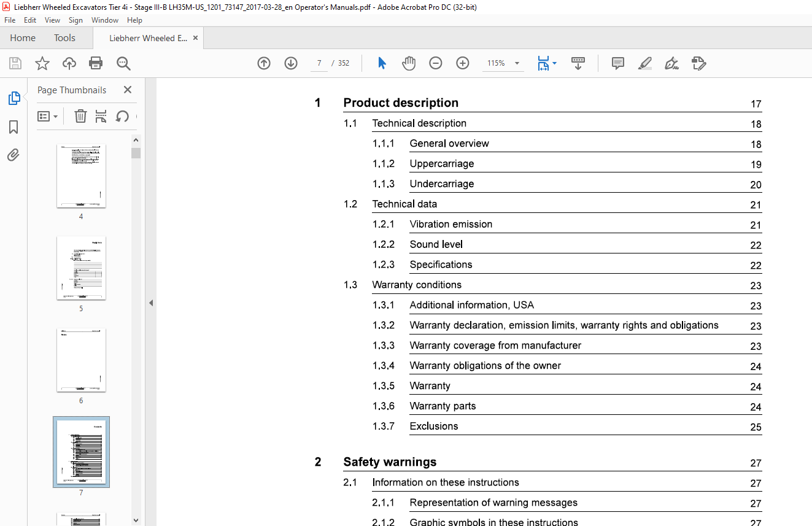Click the print pages thumbnail tool
Screen dimensions: 812x526
[101, 116]
